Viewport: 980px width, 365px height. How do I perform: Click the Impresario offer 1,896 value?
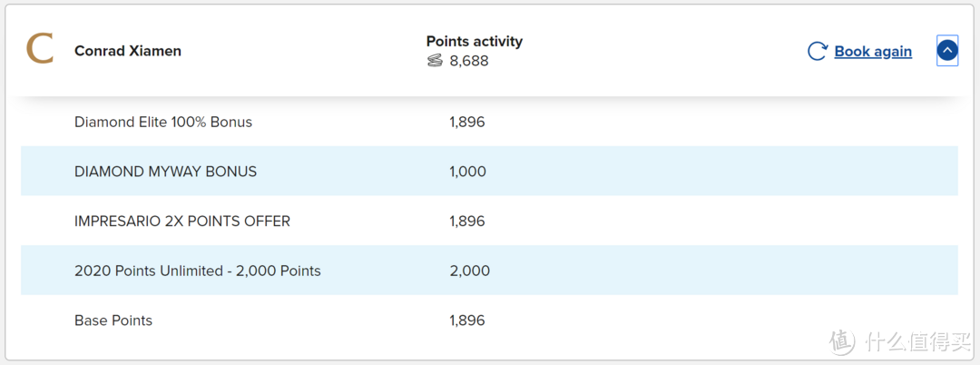(x=467, y=221)
